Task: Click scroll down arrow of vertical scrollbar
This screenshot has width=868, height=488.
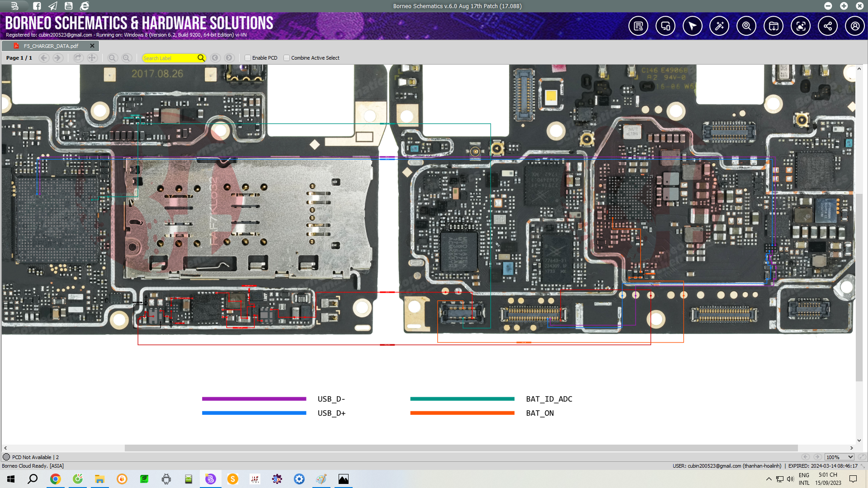Action: coord(859,441)
